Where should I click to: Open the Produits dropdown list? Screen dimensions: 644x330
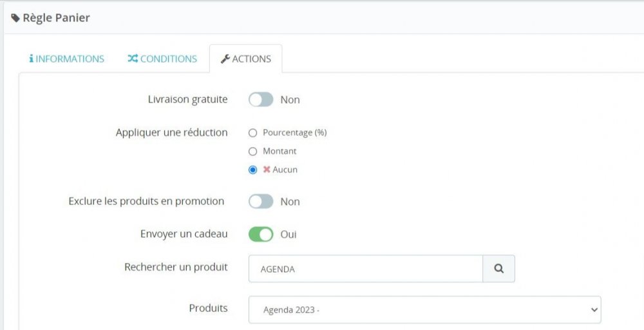click(x=424, y=310)
